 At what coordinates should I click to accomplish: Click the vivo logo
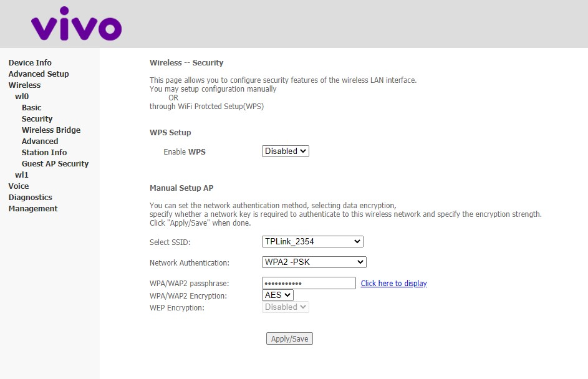(77, 24)
